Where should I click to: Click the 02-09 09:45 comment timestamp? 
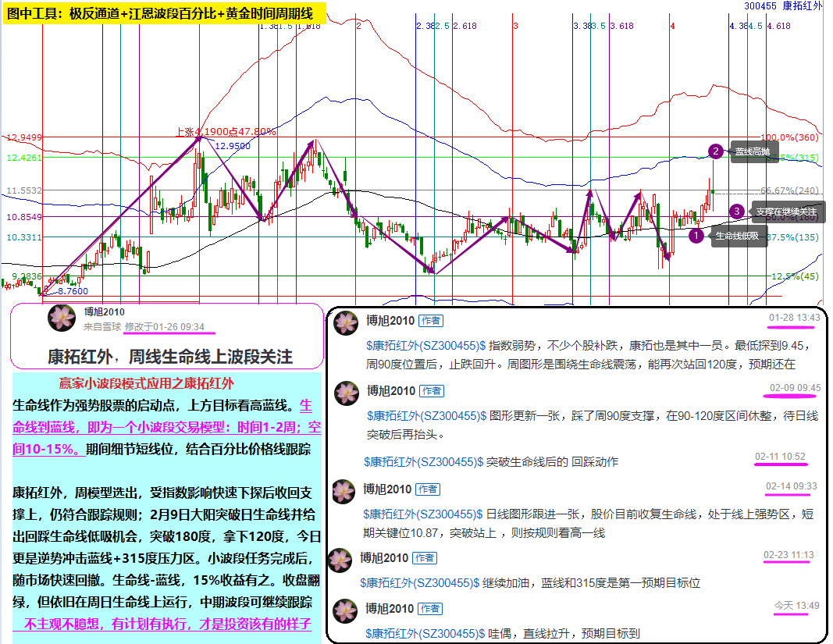[x=793, y=387]
